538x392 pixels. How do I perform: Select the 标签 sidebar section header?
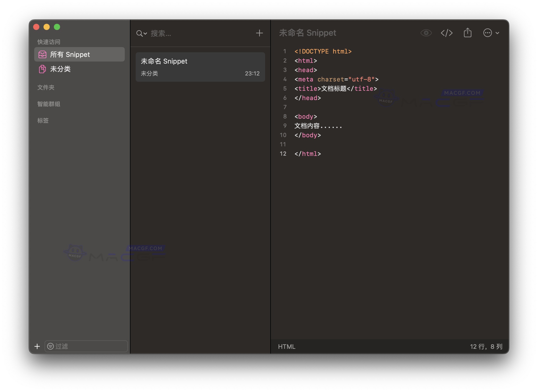tap(43, 120)
